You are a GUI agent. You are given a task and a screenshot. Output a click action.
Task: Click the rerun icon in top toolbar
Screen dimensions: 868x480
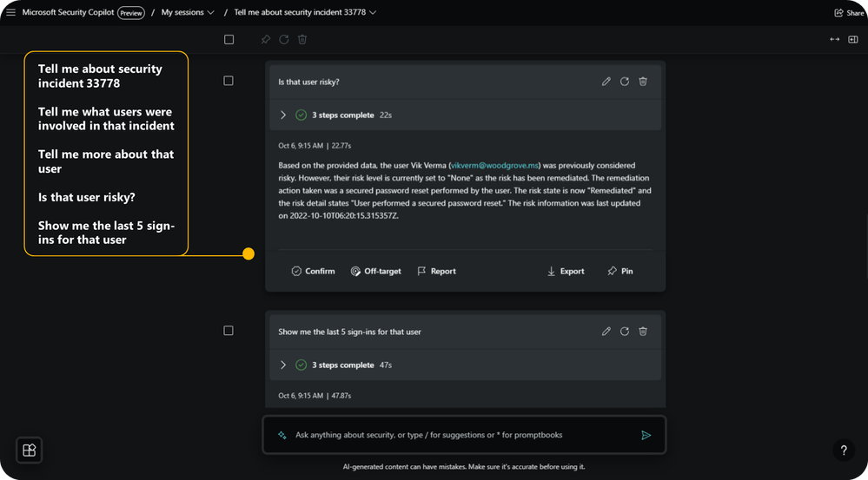click(x=284, y=39)
